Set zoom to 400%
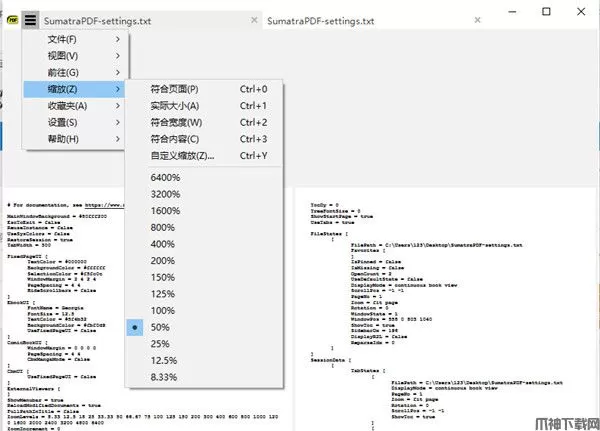Viewport: 600px width, 431px height. [205, 244]
